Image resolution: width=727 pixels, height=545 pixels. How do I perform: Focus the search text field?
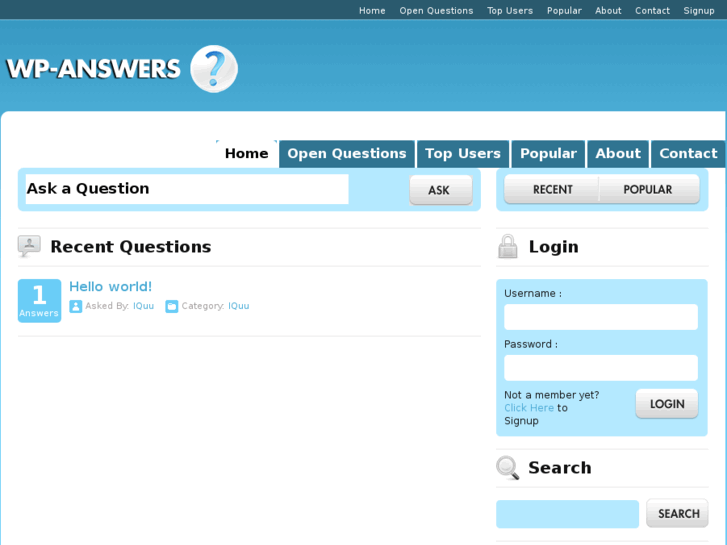pyautogui.click(x=568, y=514)
